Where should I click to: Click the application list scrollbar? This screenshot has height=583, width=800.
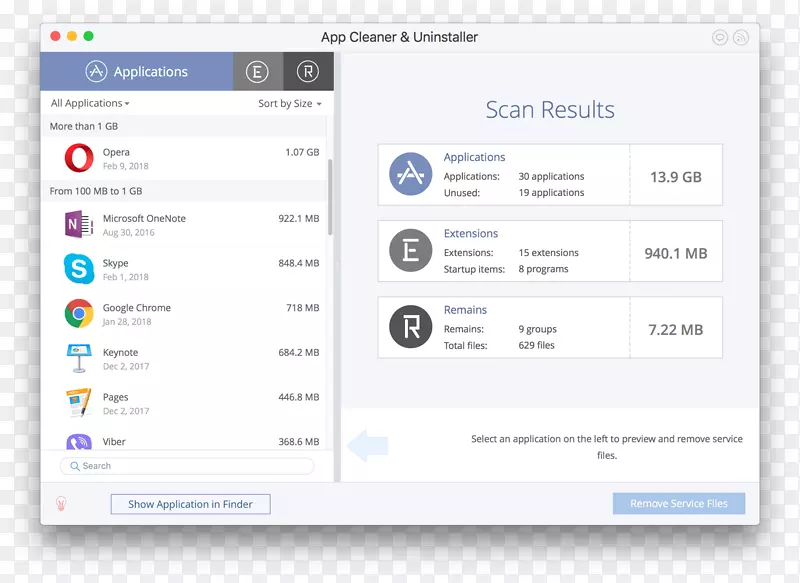330,195
